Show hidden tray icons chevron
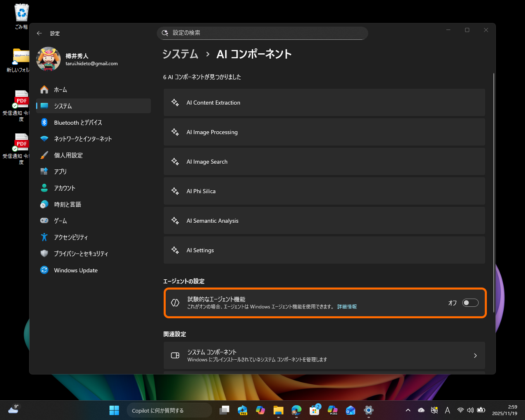 408,410
